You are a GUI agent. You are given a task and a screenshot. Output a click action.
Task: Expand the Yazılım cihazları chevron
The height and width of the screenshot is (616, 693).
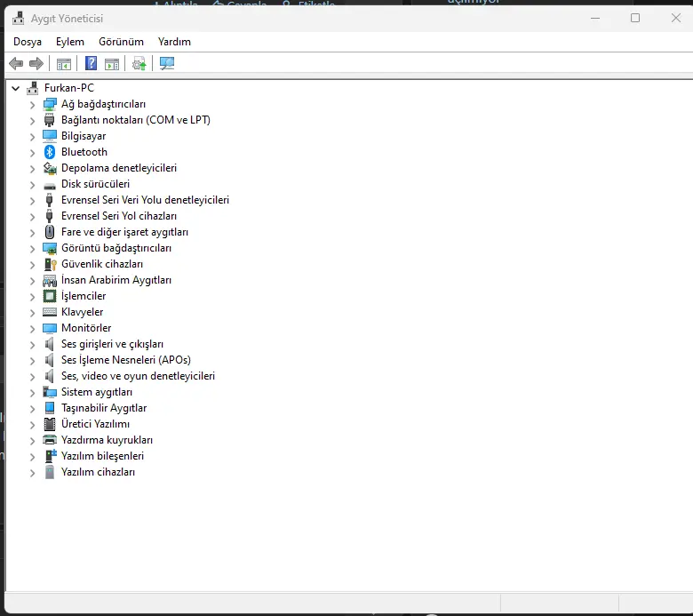[32, 473]
